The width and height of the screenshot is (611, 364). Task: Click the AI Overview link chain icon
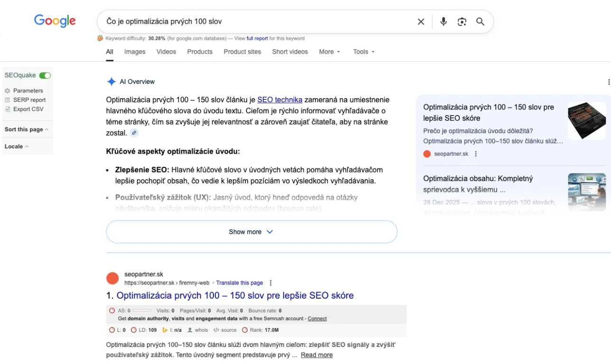click(134, 133)
